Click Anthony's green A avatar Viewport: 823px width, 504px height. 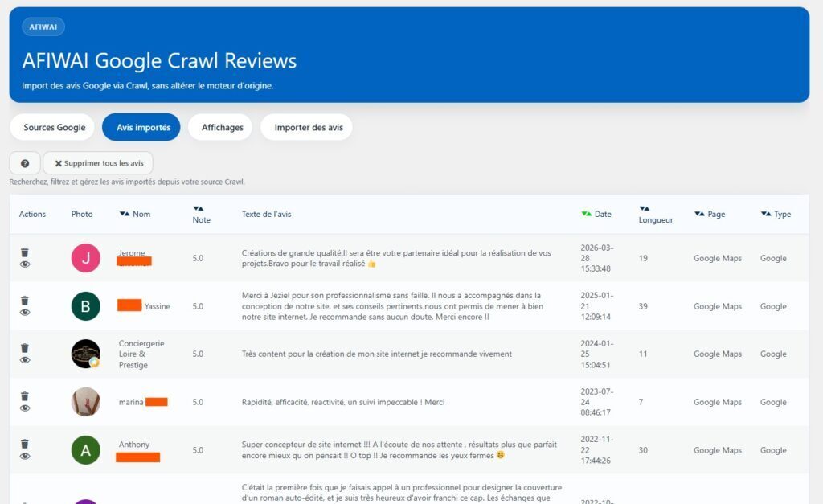85,450
